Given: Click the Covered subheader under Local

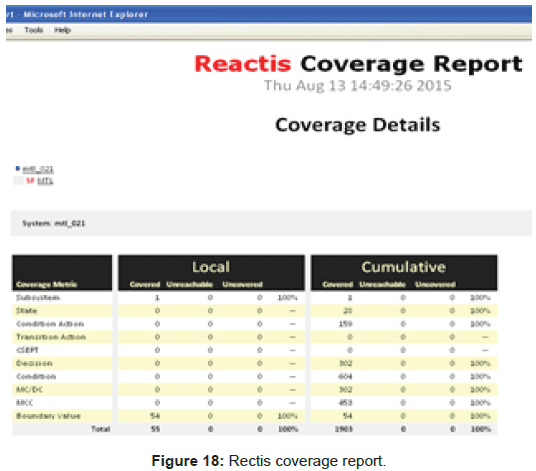Looking at the screenshot, I should coord(145,284).
